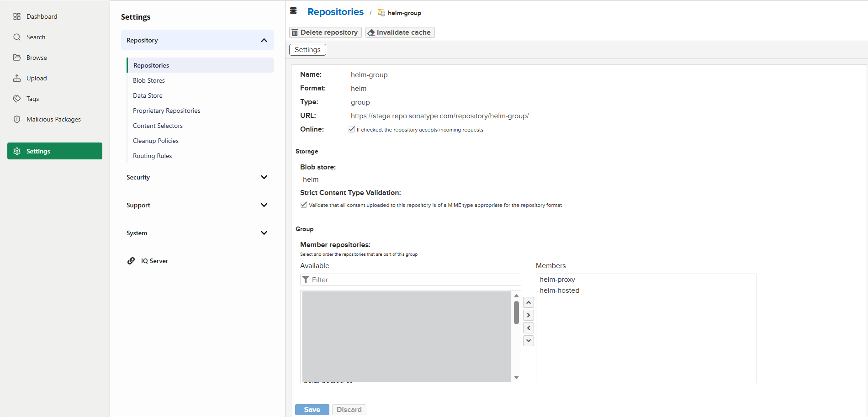Click the Upload icon
The width and height of the screenshot is (868, 417).
(17, 78)
